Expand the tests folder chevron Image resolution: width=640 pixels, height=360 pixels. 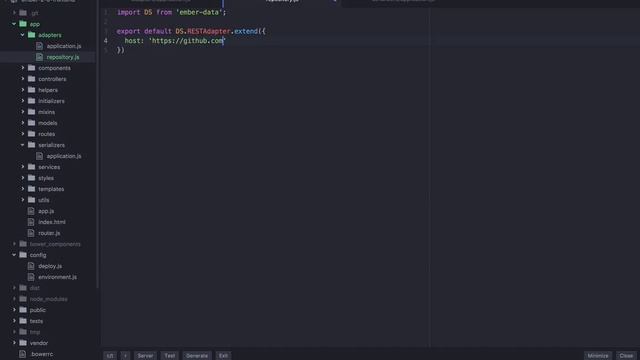coord(15,321)
